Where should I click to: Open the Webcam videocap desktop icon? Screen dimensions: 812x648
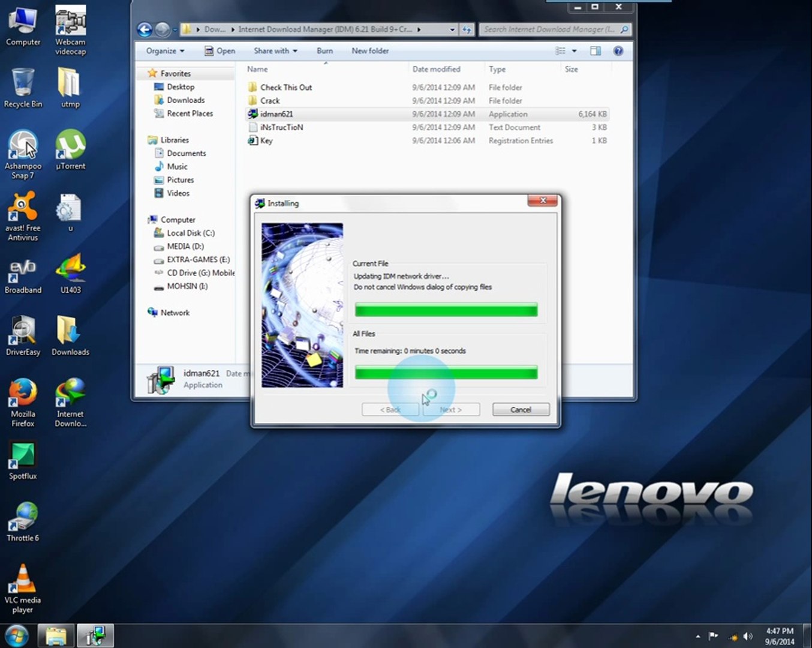(70, 30)
